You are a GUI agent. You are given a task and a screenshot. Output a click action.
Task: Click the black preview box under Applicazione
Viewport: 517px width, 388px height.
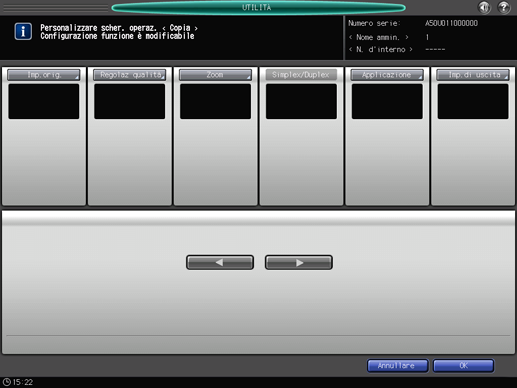pos(387,101)
